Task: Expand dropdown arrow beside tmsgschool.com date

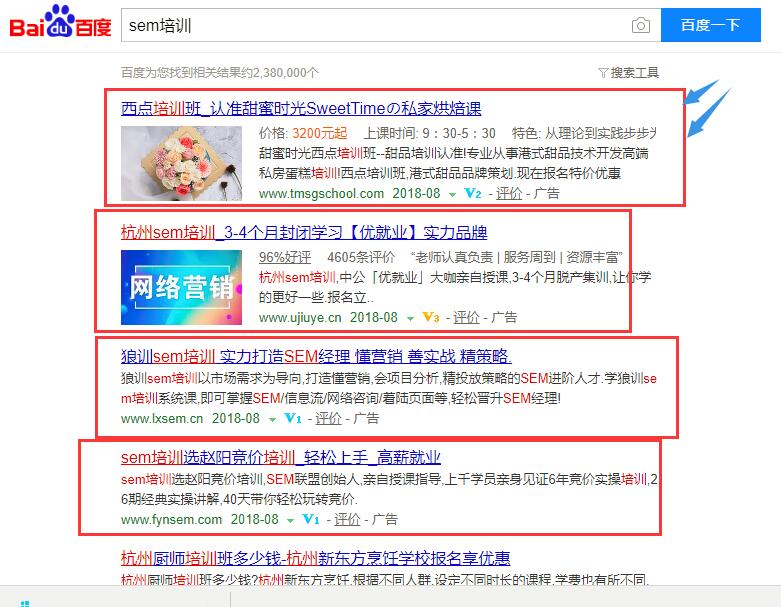Action: 452,195
